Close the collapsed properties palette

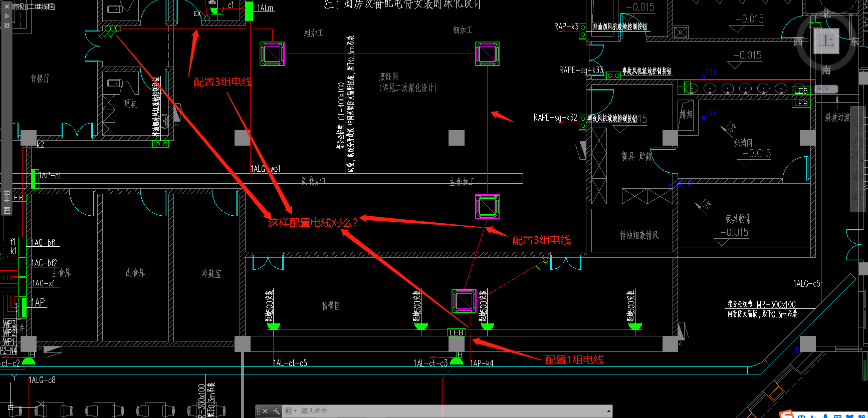click(7, 7)
